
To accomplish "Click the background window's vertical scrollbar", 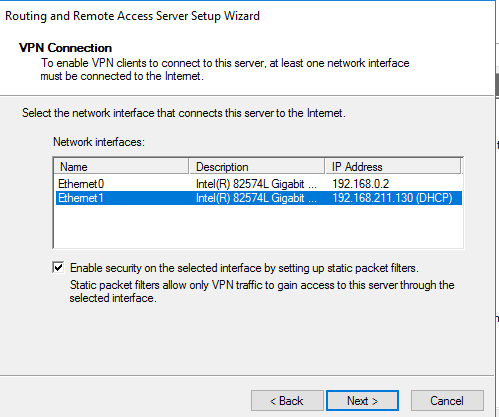I will point(497,87).
